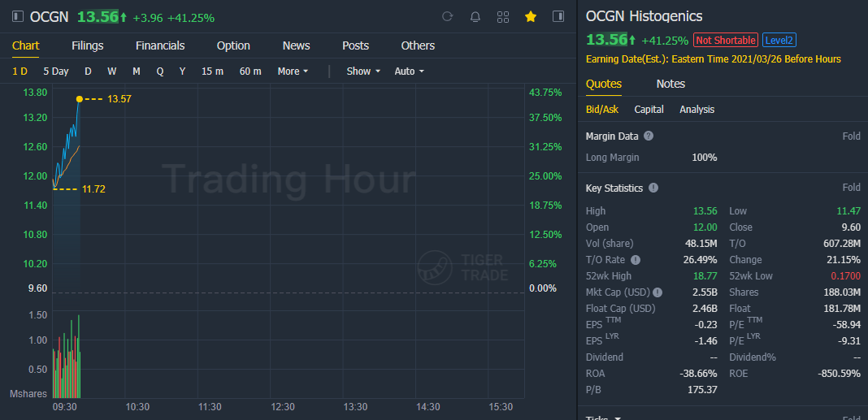Click the Not Shortable badge

pyautogui.click(x=725, y=40)
